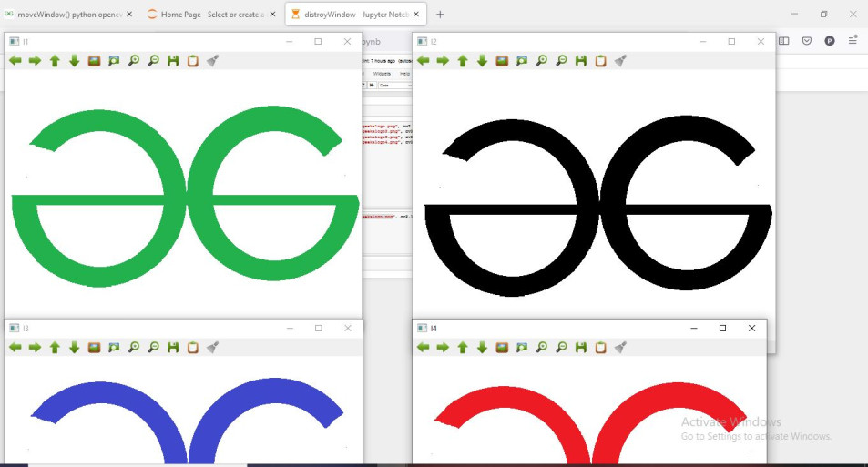Pan right in the I1 window
This screenshot has height=467, width=868.
click(x=35, y=61)
